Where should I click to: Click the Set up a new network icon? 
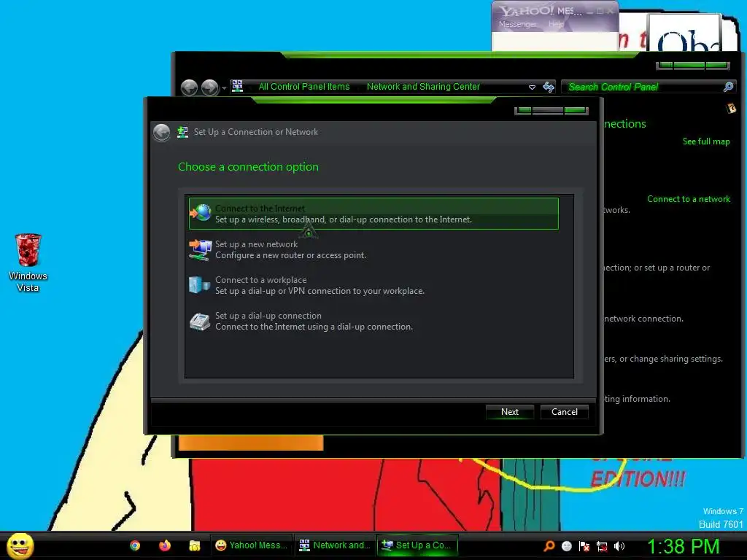[x=200, y=249]
